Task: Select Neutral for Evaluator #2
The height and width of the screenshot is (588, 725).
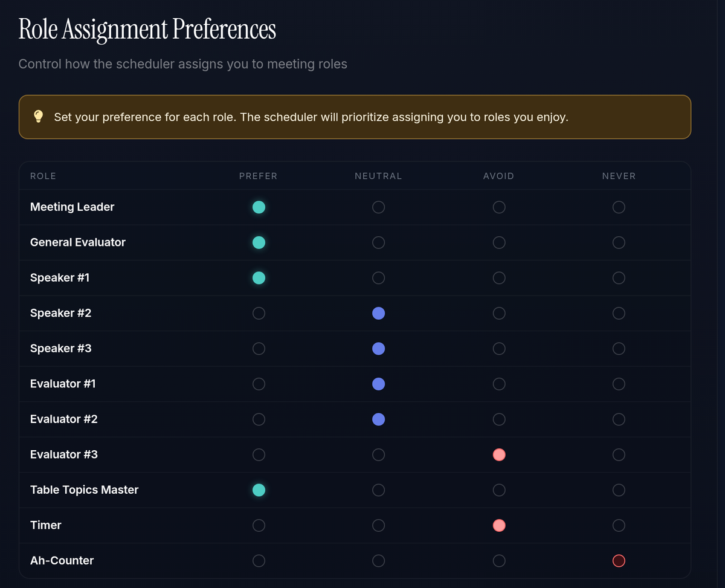Action: pyautogui.click(x=378, y=419)
